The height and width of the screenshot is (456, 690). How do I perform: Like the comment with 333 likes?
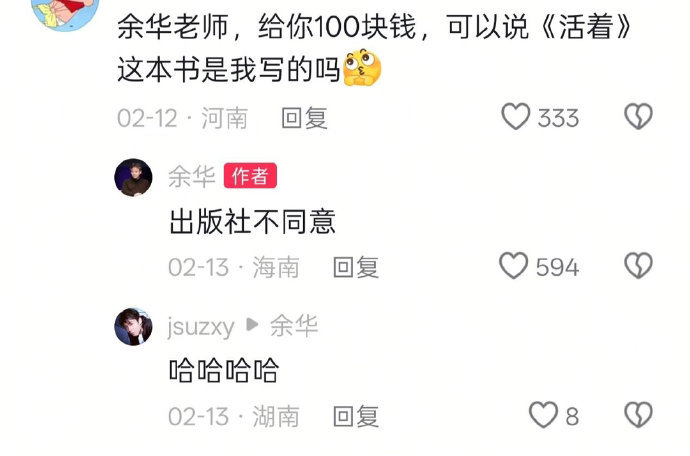(x=516, y=117)
